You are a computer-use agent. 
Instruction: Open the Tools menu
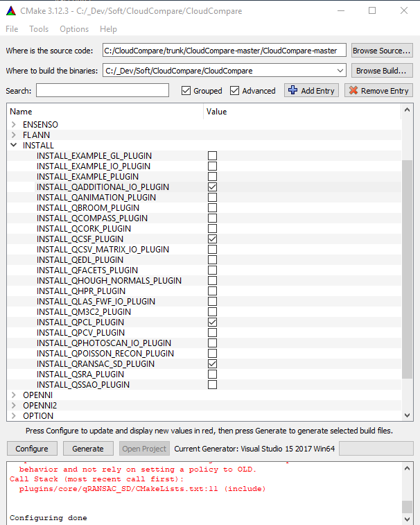39,29
